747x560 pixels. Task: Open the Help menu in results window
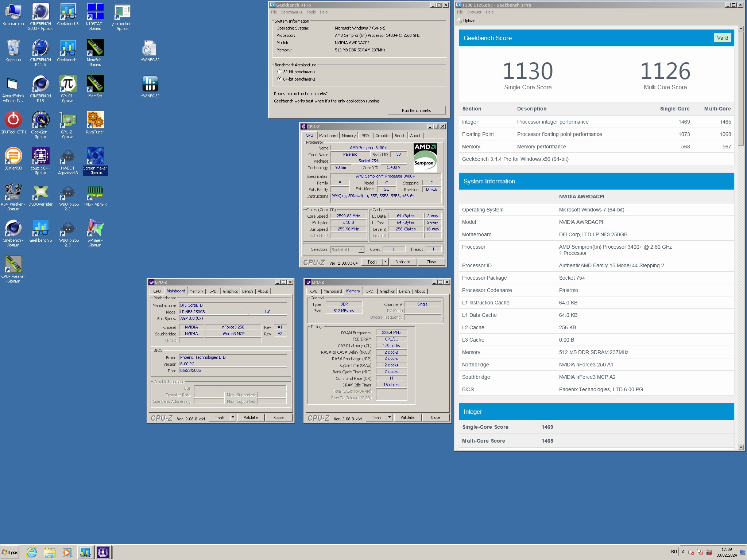[x=489, y=12]
